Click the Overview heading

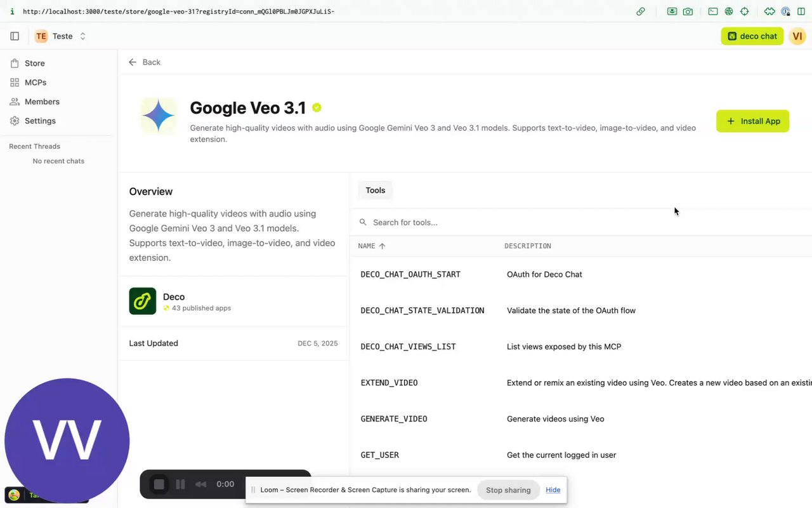pyautogui.click(x=151, y=192)
